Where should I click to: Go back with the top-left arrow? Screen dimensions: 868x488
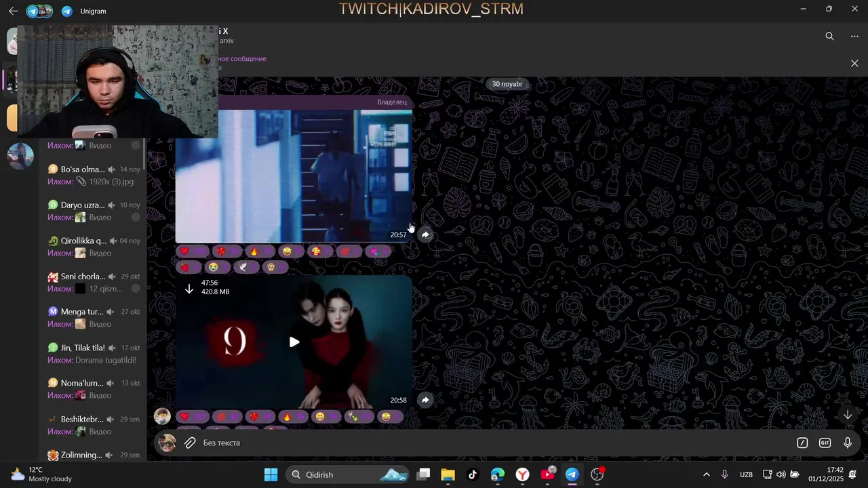click(13, 11)
